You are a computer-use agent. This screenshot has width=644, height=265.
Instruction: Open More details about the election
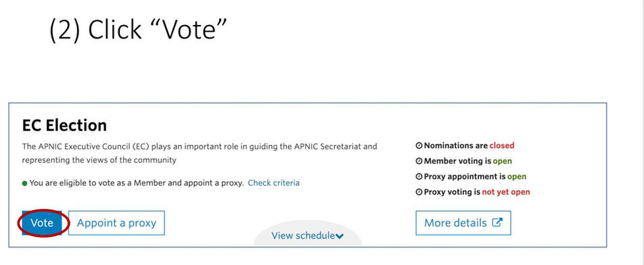[463, 222]
